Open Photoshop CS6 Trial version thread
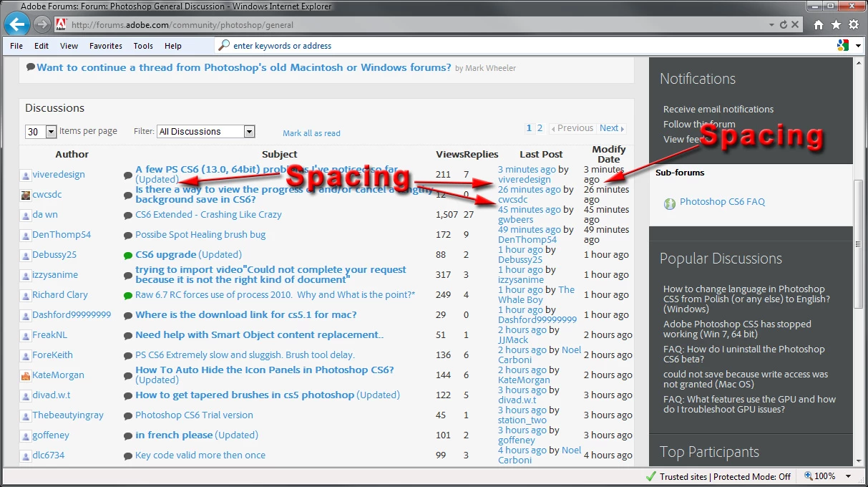868x487 pixels. coord(194,415)
